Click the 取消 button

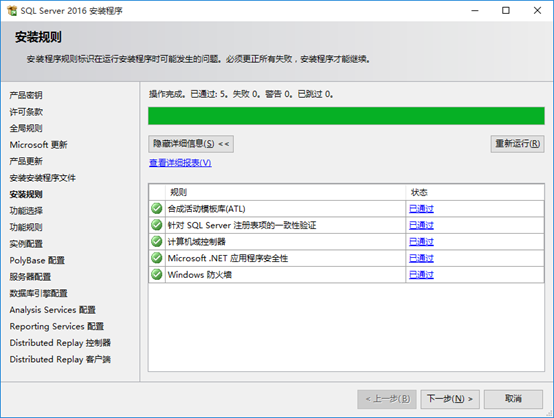coord(513,399)
